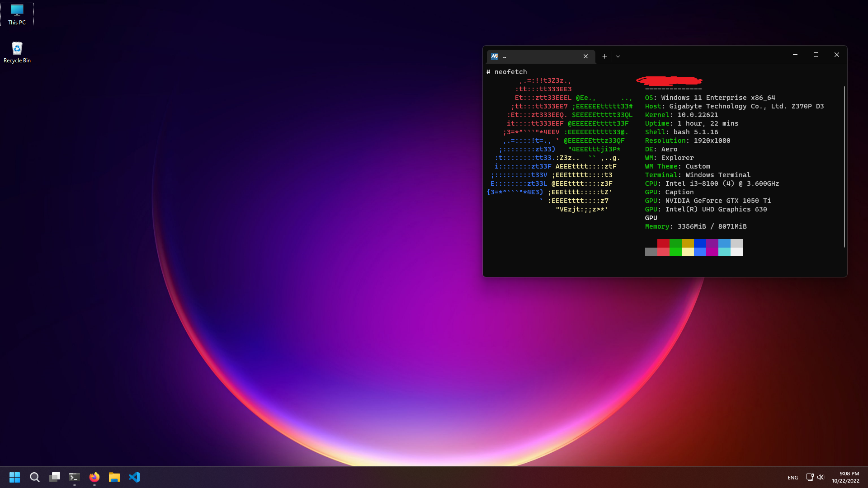868x488 pixels.
Task: Select the Recycle Bin desktop icon
Action: 17,52
